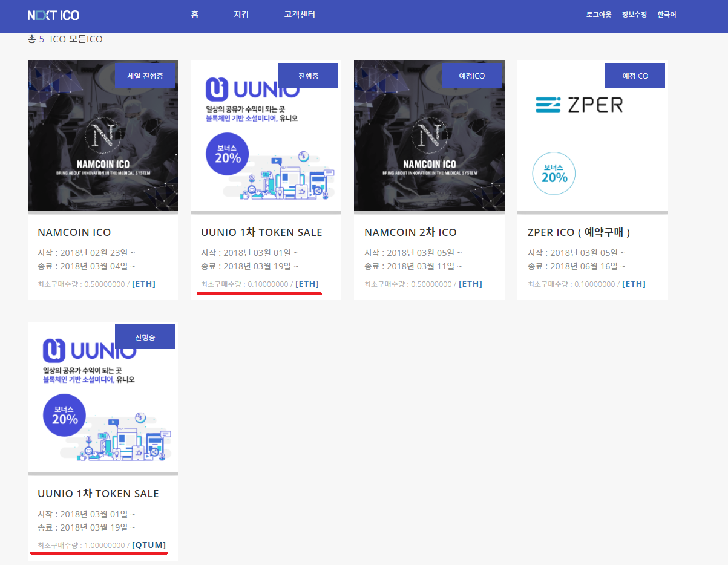Screen dimensions: 728x565
Task: Click the 시작 : 2018년 02월 23일 date
Action: [87, 252]
